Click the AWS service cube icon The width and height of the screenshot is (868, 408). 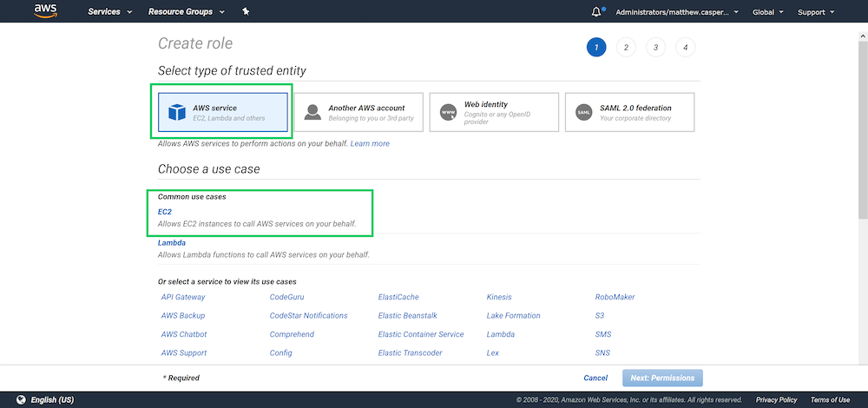[177, 113]
